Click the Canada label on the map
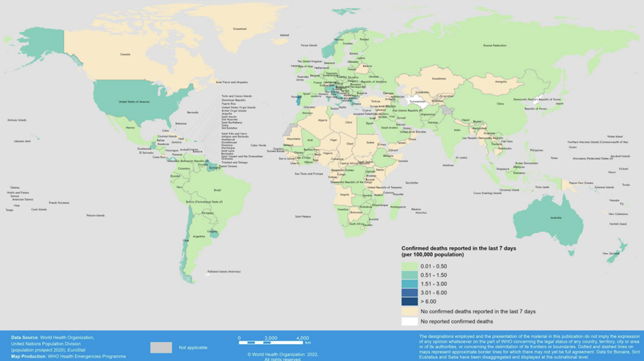This screenshot has width=644, height=361. tap(125, 54)
